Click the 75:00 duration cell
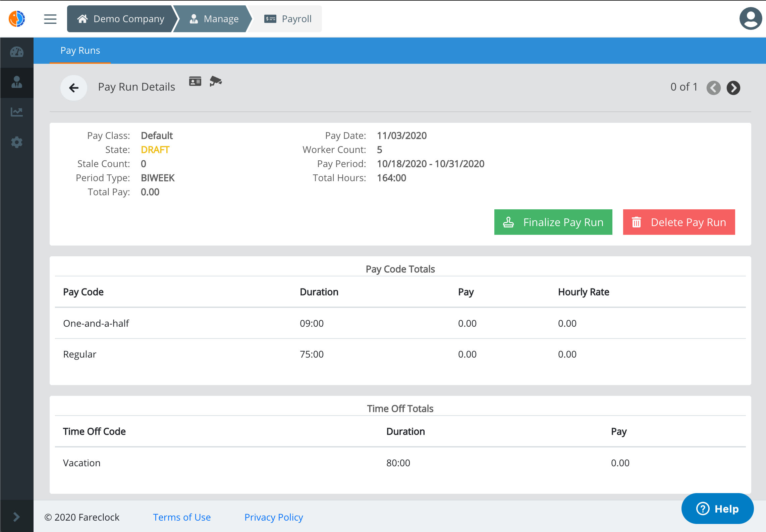 tap(312, 354)
